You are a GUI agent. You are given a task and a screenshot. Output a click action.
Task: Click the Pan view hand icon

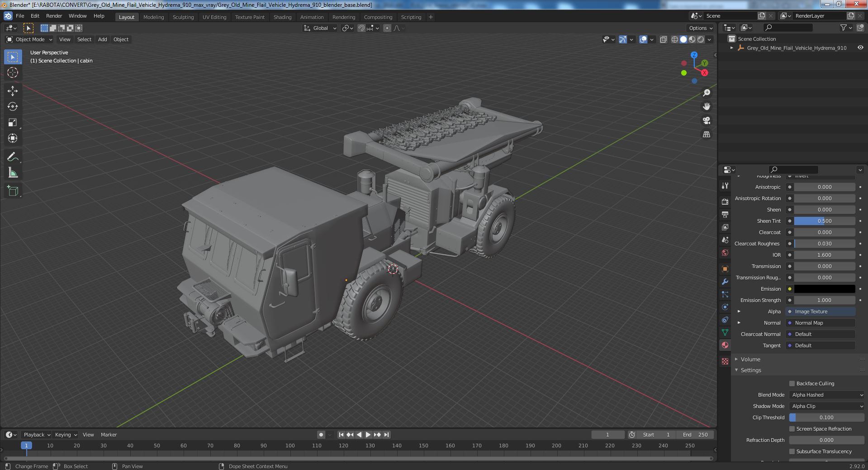[707, 106]
